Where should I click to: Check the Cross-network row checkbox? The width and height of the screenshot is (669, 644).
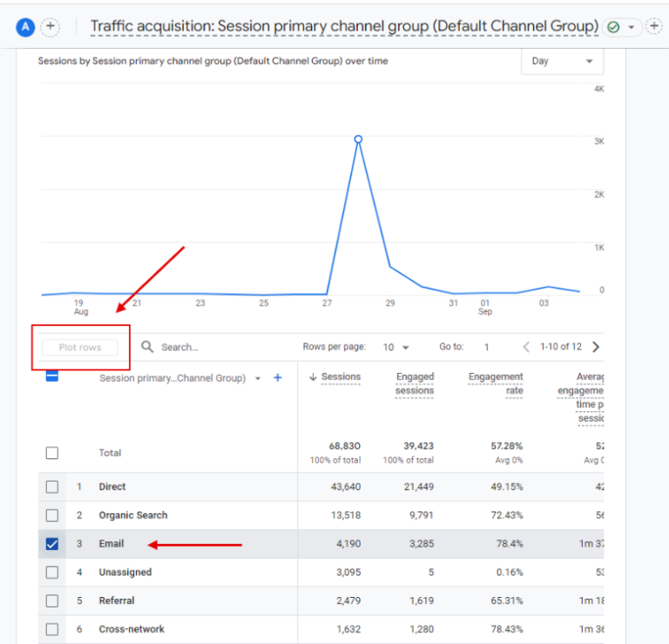click(x=52, y=629)
